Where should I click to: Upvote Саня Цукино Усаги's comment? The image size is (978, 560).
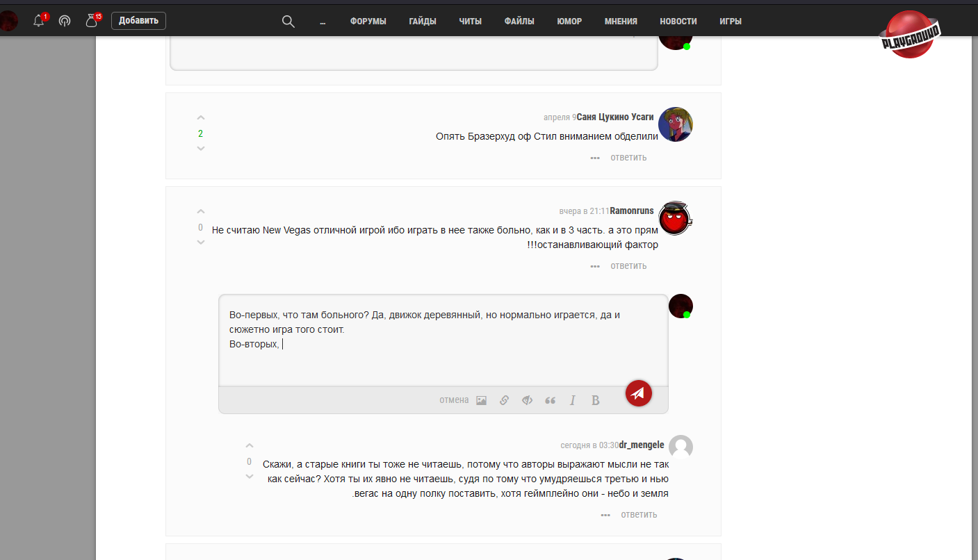201,118
